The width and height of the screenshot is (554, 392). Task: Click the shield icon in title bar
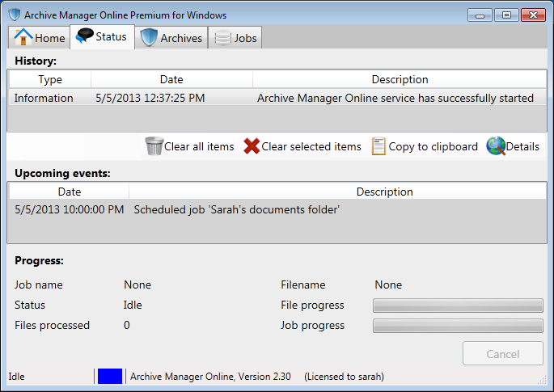pyautogui.click(x=15, y=15)
